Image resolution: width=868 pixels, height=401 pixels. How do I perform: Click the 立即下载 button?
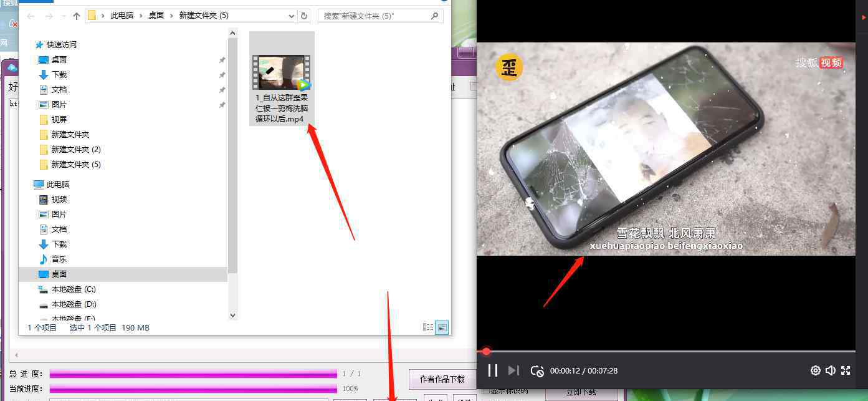pyautogui.click(x=581, y=393)
